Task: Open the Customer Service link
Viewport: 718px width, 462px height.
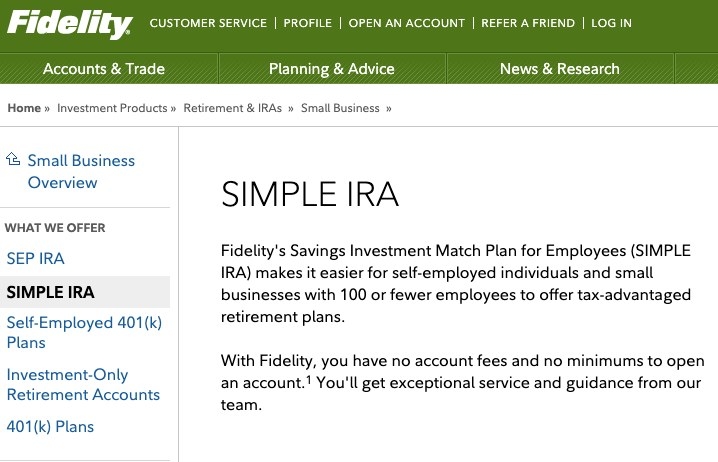Action: click(x=208, y=23)
